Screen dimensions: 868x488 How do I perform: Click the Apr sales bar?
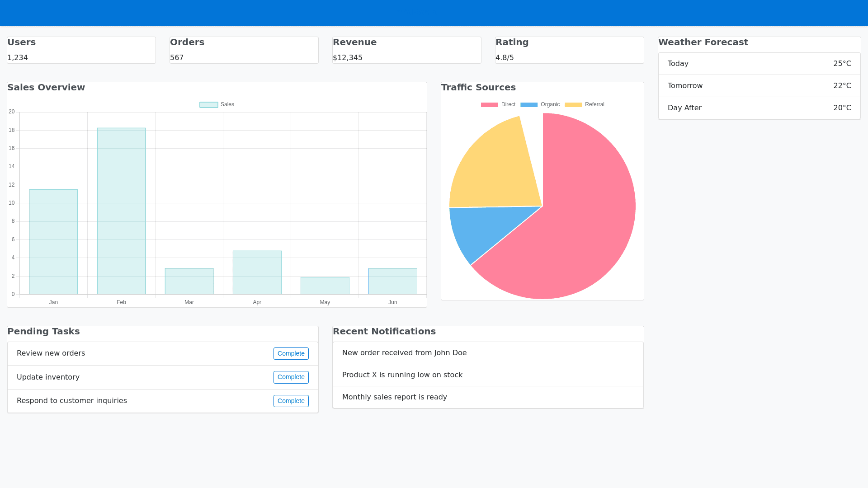[257, 272]
